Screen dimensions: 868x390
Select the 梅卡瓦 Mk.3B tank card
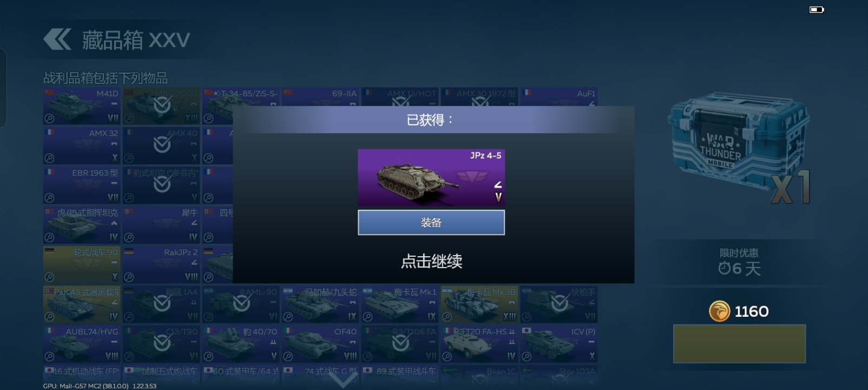[x=479, y=304]
